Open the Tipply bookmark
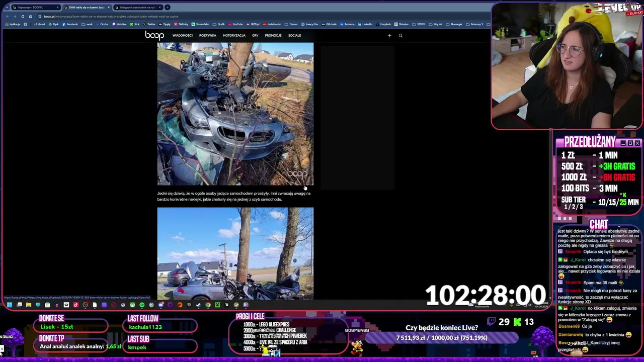Image resolution: width=644 pixels, height=362 pixels. coord(165,24)
